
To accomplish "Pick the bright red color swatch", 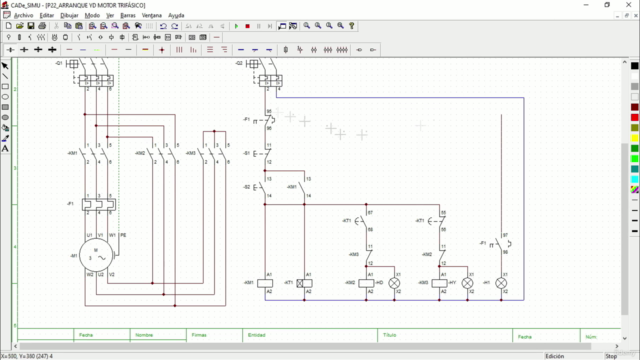I will (x=635, y=118).
